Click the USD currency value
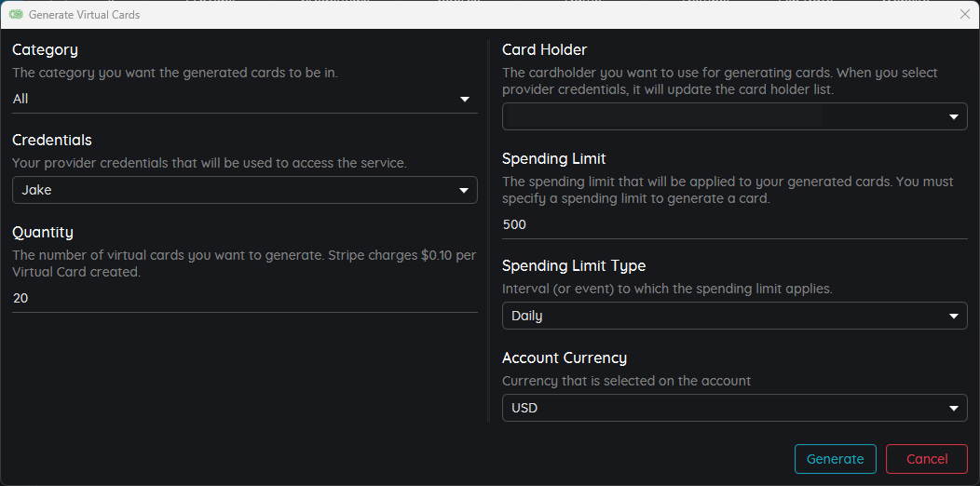This screenshot has width=980, height=486. point(524,409)
